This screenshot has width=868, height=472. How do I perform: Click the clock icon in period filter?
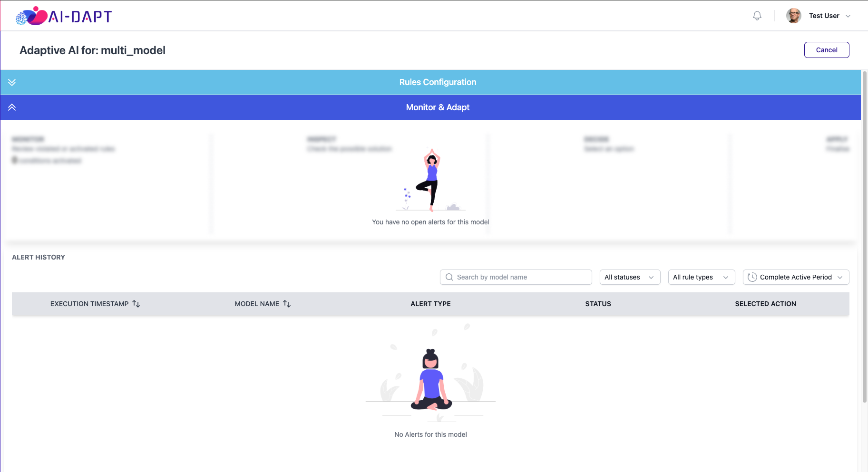[752, 277]
